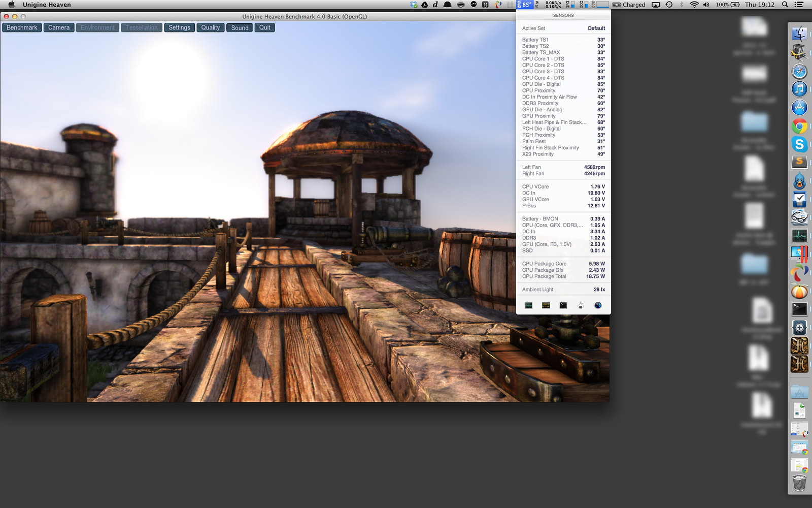Open Activity Monitor from Sensors panel footer

pos(528,305)
